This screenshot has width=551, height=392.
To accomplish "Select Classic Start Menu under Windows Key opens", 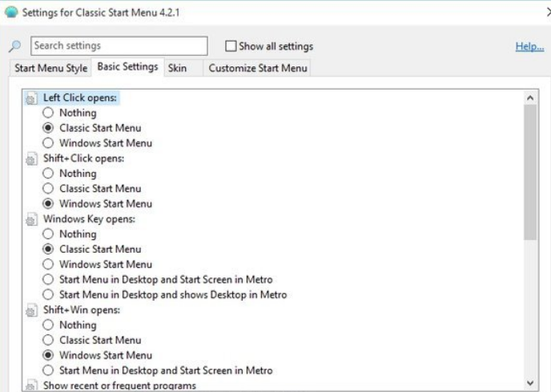I will click(x=48, y=249).
